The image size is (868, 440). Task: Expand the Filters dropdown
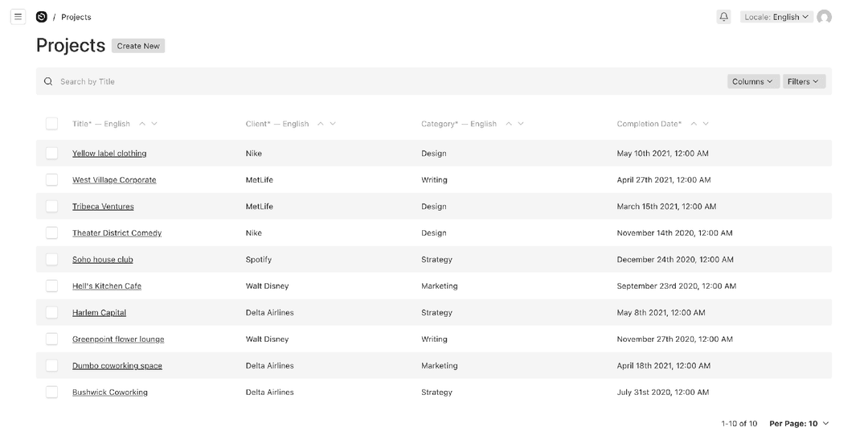(804, 81)
